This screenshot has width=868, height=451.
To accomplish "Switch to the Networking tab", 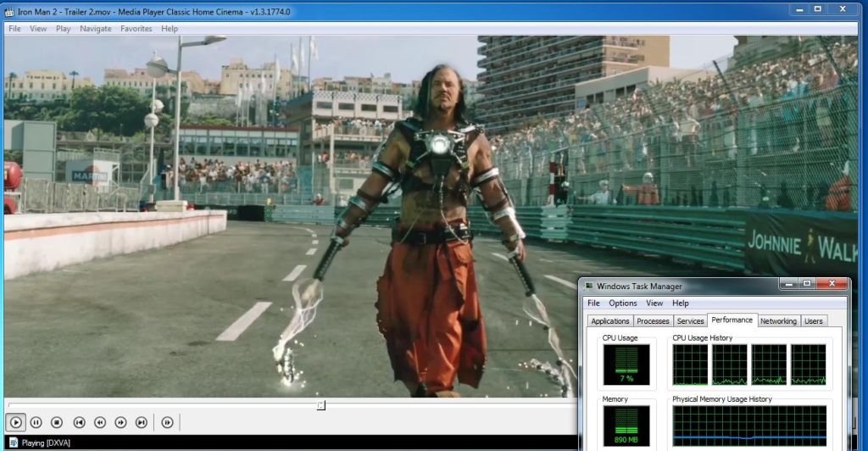I will click(x=778, y=321).
